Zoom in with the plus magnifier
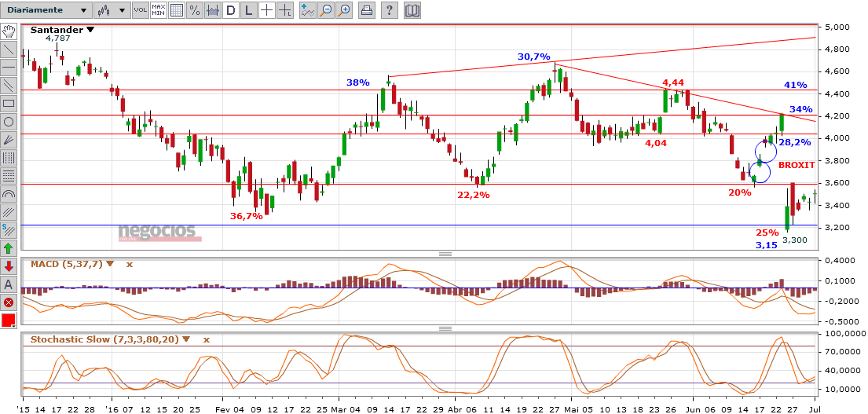 344,9
